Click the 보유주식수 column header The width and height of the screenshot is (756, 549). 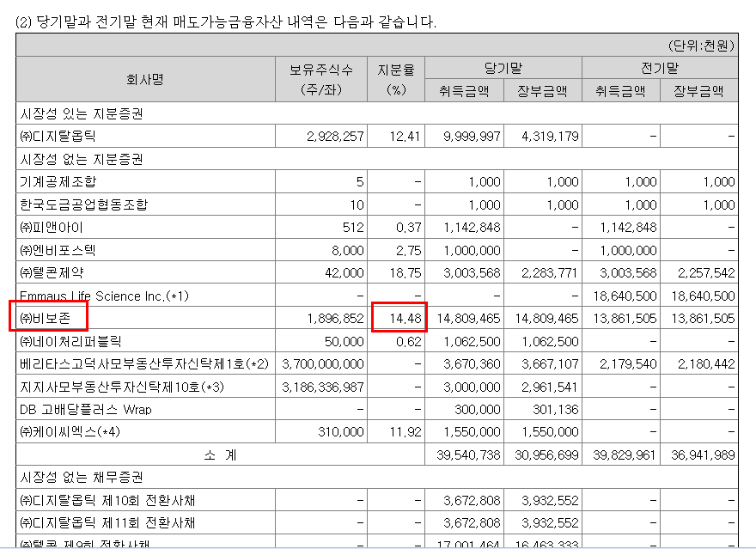click(321, 79)
